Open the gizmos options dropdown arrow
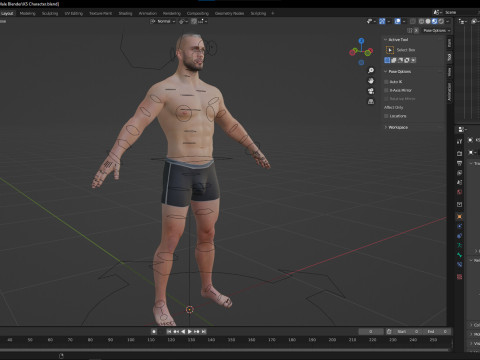Screen dimensions: 480x360 click(388, 21)
